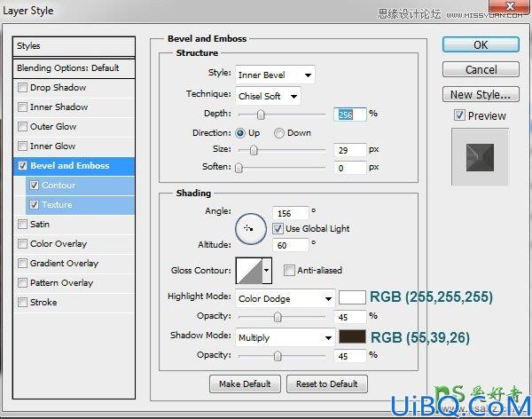Uncheck the Contour checkbox

point(34,186)
